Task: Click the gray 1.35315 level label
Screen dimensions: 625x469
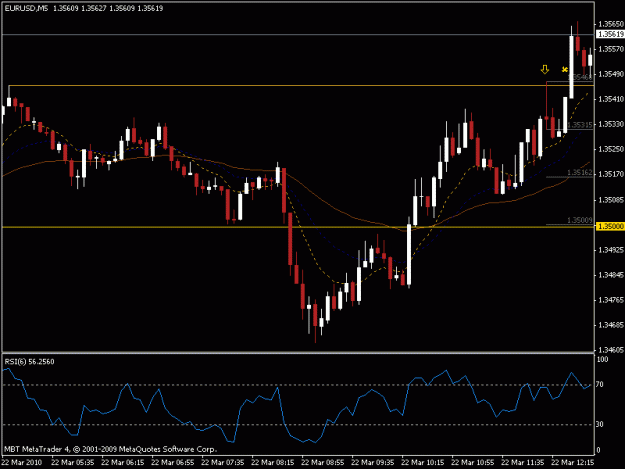Action: coord(580,125)
